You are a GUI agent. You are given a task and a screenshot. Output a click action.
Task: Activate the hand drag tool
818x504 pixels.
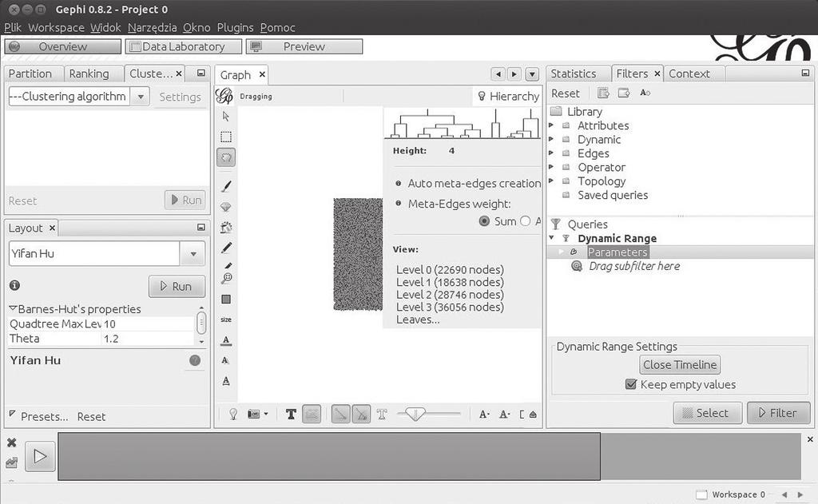[x=226, y=157]
